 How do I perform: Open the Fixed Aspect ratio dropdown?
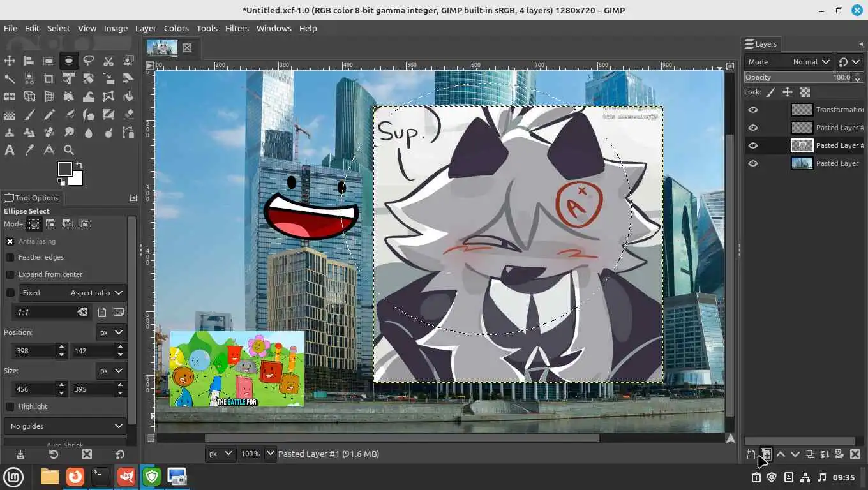[71, 293]
